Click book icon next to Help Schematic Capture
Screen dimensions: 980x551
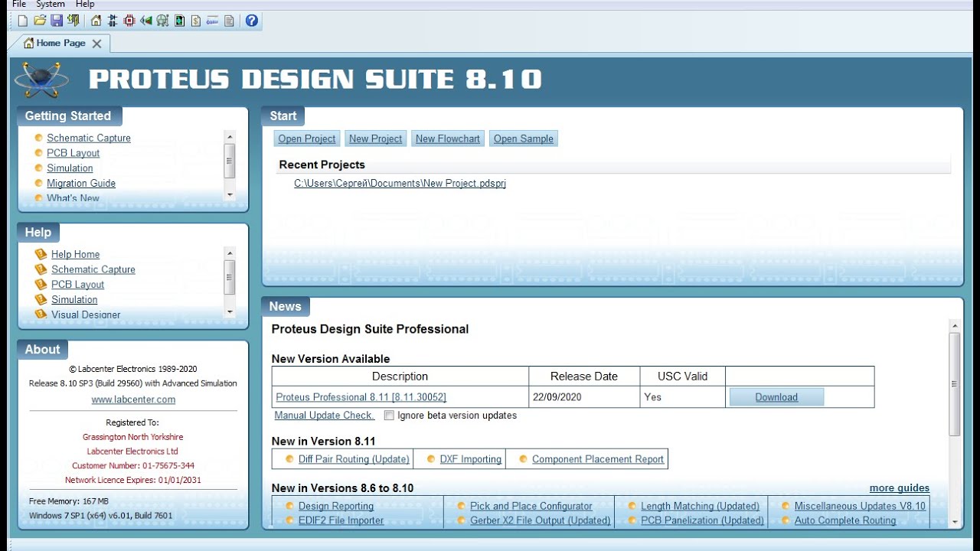(41, 269)
